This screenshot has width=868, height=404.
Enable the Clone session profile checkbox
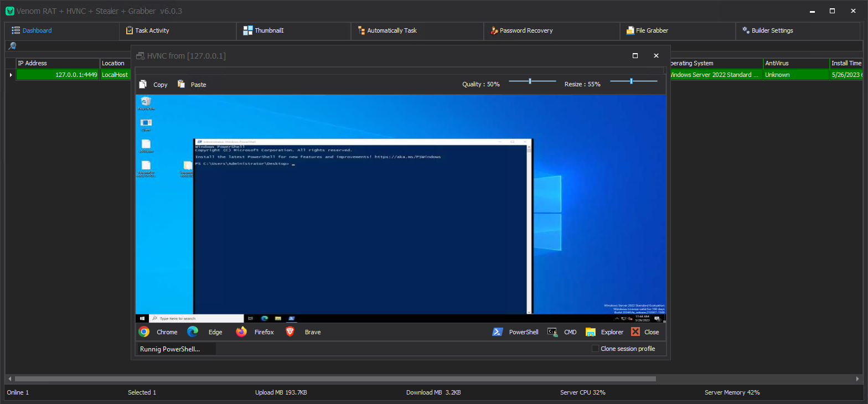tap(595, 349)
